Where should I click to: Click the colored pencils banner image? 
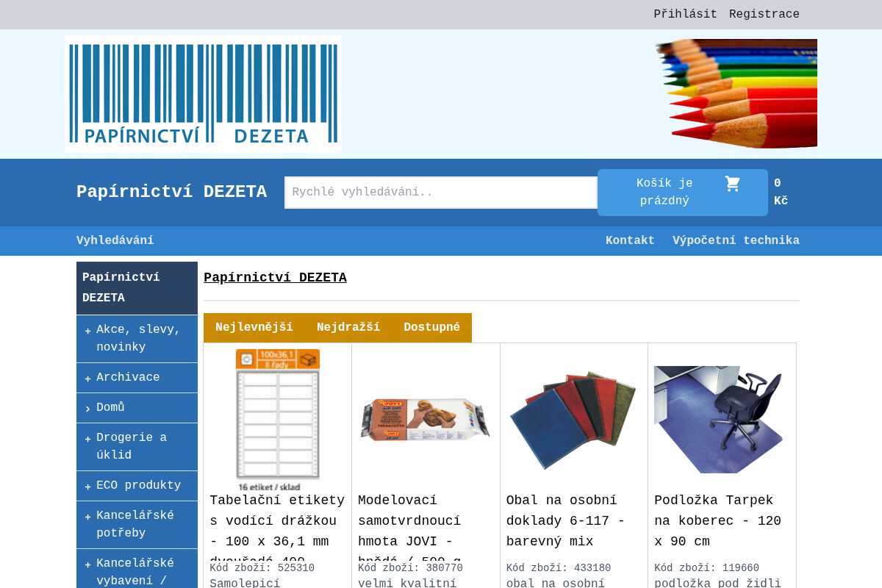tap(736, 94)
